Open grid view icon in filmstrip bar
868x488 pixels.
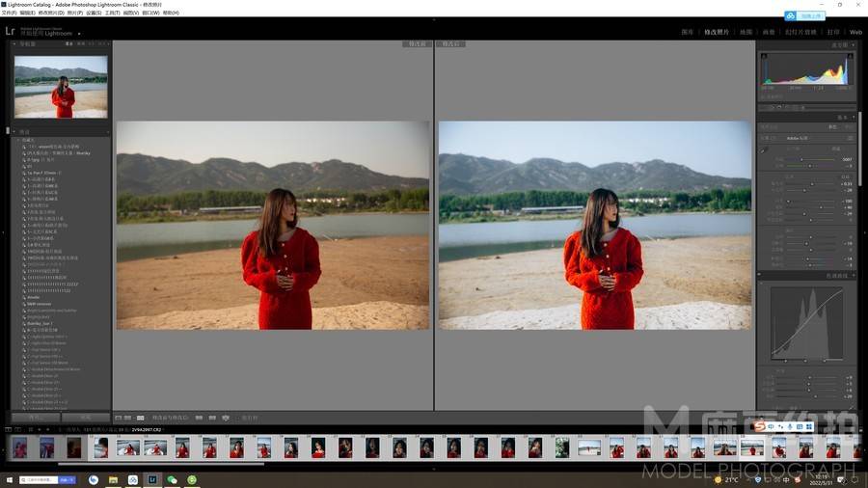pyautogui.click(x=31, y=429)
